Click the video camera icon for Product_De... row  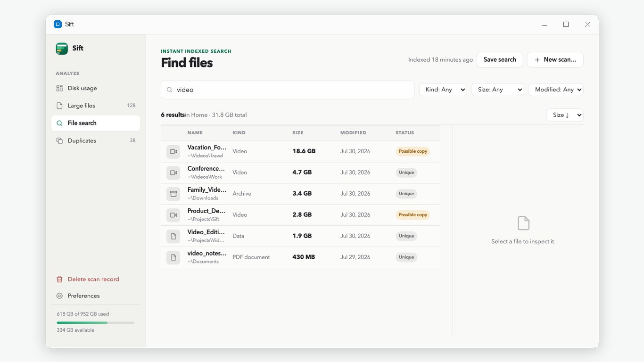173,215
